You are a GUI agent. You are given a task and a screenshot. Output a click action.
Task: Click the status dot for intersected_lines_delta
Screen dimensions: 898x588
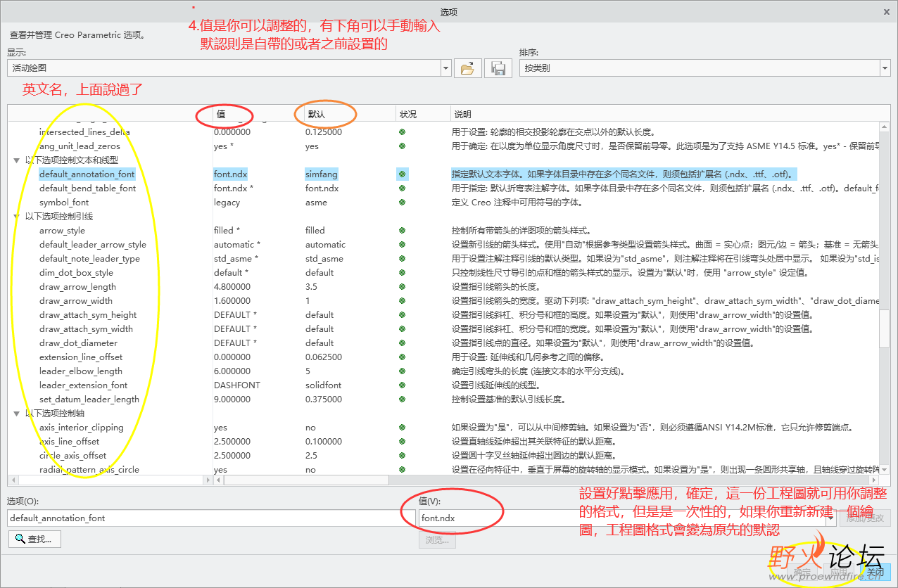click(x=402, y=132)
